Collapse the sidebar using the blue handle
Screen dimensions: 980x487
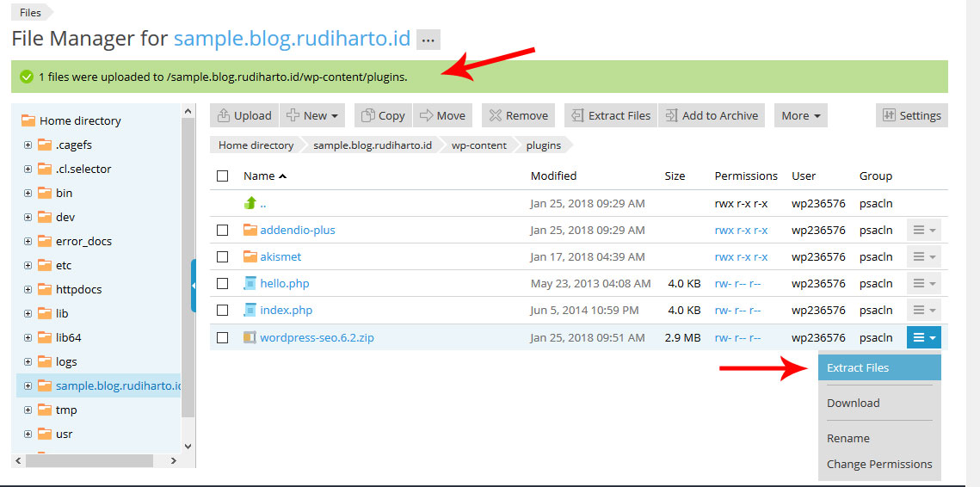[x=194, y=286]
